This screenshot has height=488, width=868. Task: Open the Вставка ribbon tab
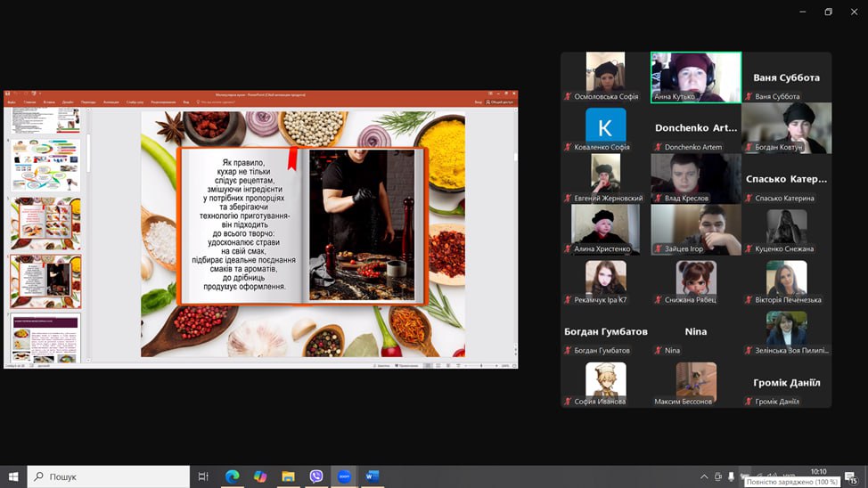[x=49, y=102]
